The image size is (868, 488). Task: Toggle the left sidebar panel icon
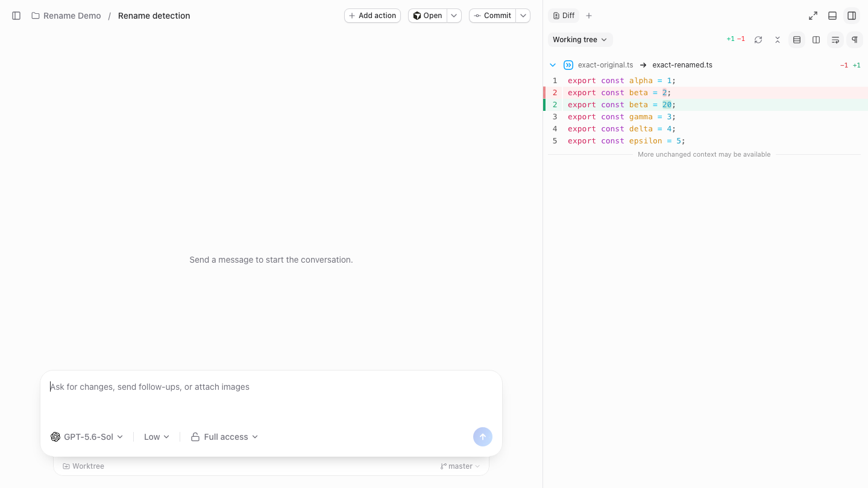point(16,16)
